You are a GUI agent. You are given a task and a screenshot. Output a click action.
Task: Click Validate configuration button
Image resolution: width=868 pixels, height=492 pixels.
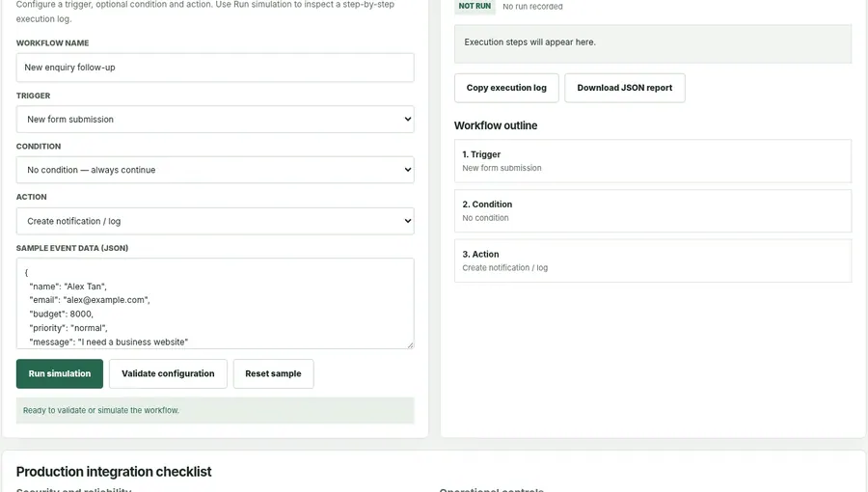[168, 373]
